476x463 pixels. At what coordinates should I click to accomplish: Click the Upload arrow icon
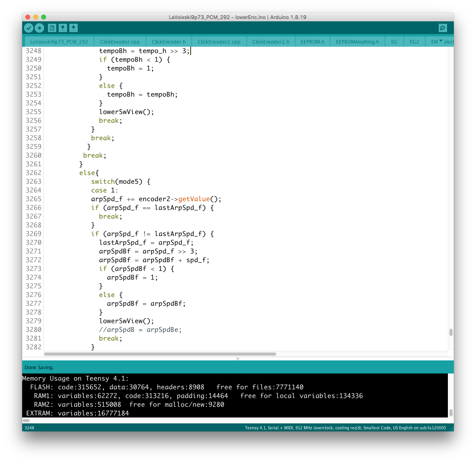(x=39, y=28)
